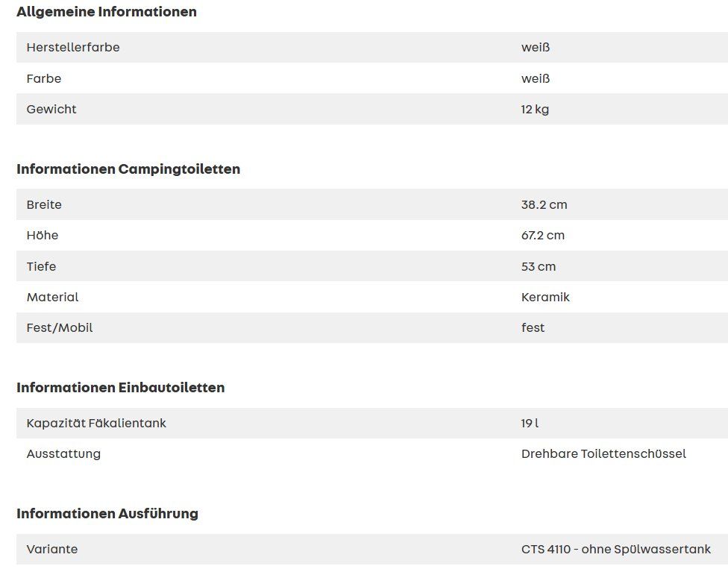Viewport: 728px width, 569px height.
Task: Select the Tiefe row label
Action: point(41,266)
